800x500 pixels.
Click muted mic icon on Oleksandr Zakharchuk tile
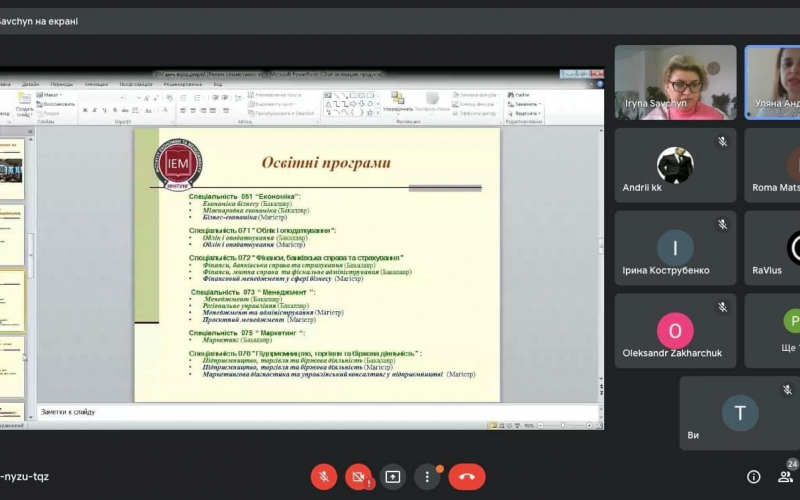(x=722, y=307)
